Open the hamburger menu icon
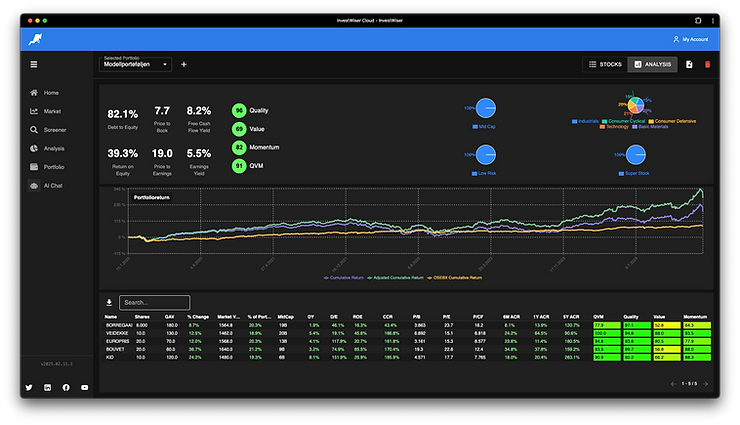Image resolution: width=740 pixels, height=425 pixels. pyautogui.click(x=34, y=65)
